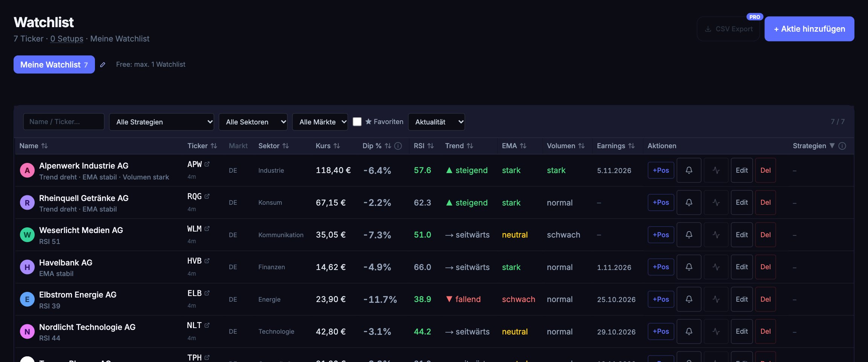Open the external link icon next to WLM
The height and width of the screenshot is (362, 868).
[207, 229]
